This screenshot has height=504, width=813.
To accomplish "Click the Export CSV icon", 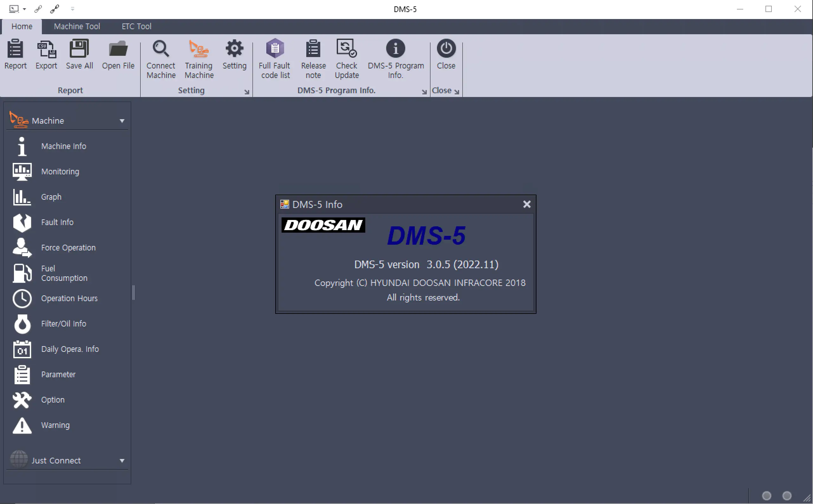I will (x=46, y=49).
